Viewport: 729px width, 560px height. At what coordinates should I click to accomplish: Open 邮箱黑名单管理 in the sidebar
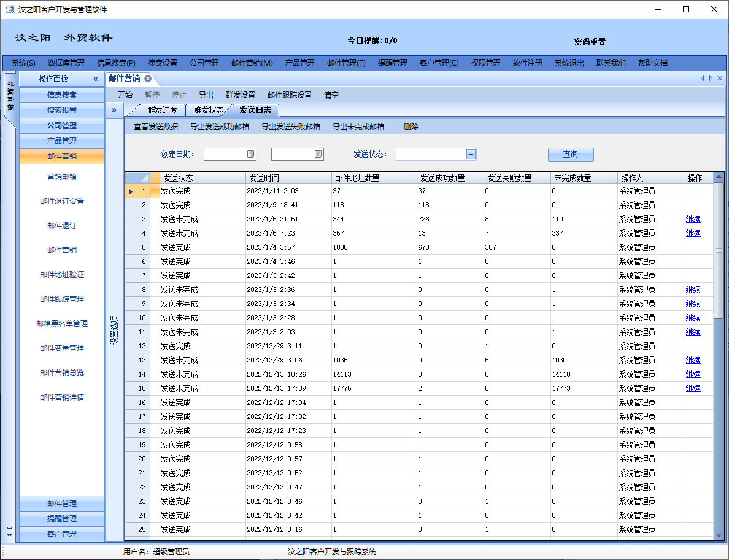tap(62, 324)
